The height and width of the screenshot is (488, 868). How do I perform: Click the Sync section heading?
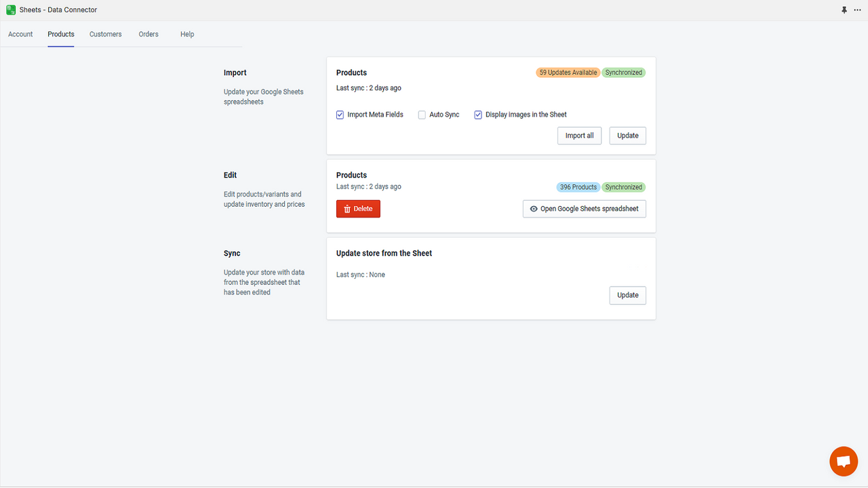[x=232, y=253]
